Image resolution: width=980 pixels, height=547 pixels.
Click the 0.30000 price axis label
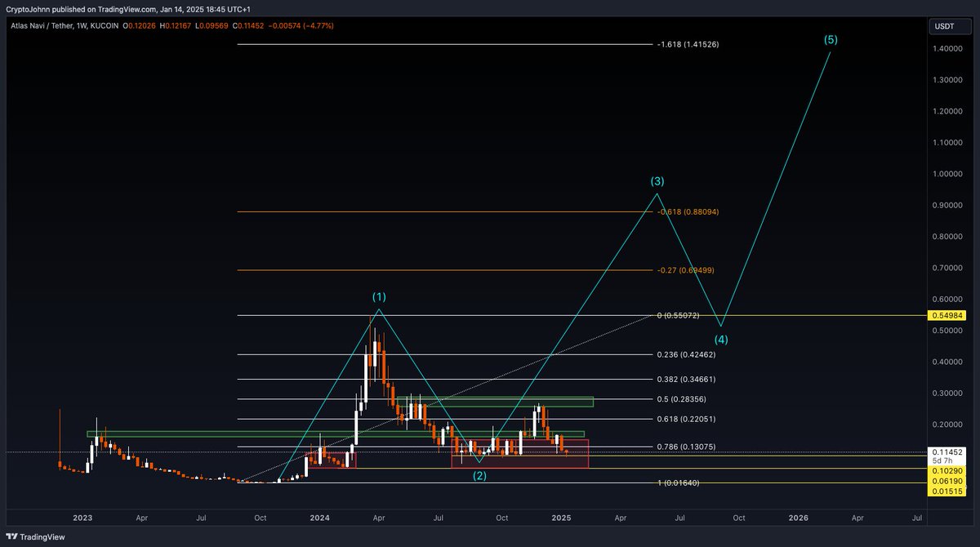pyautogui.click(x=947, y=394)
